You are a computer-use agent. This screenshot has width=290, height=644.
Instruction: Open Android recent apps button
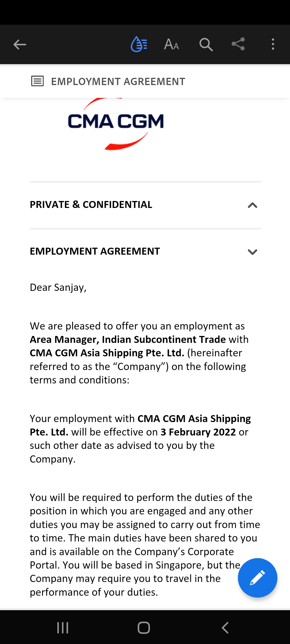point(63,628)
